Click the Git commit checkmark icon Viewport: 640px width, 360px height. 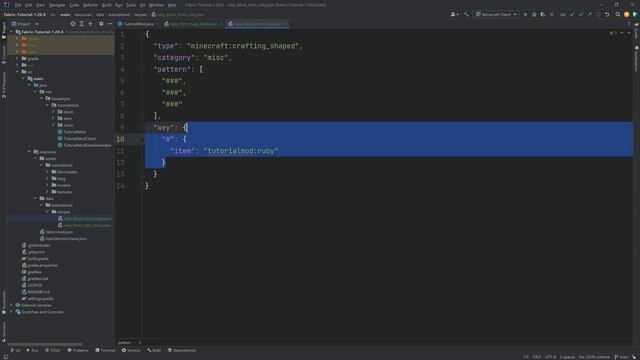tap(581, 14)
